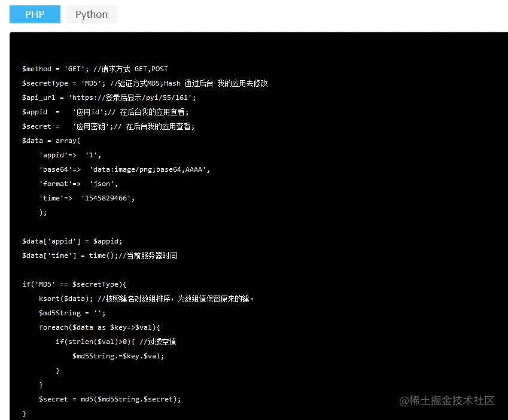This screenshot has height=420, width=508.
Task: Click the "if('MD5' == $secretType){" line
Action: [74, 284]
